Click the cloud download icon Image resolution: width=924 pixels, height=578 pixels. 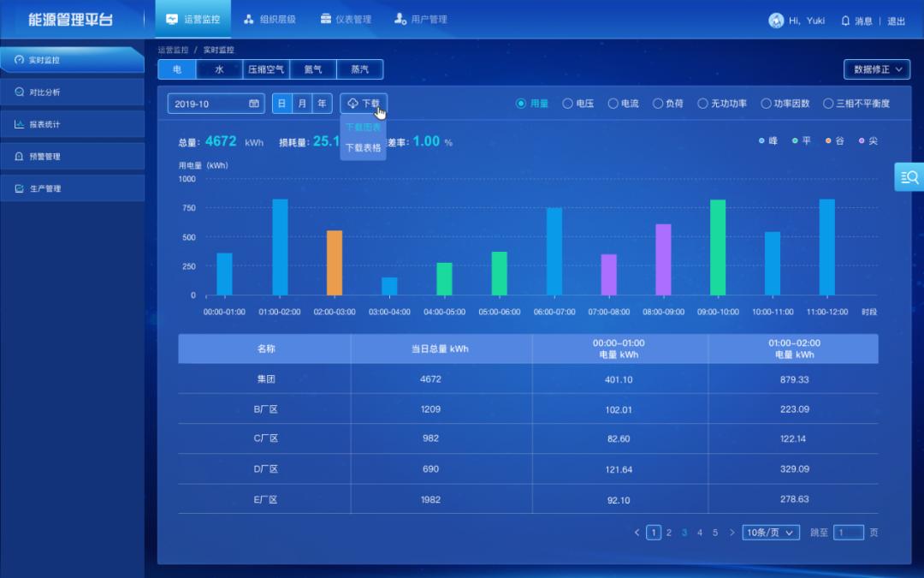coord(352,104)
